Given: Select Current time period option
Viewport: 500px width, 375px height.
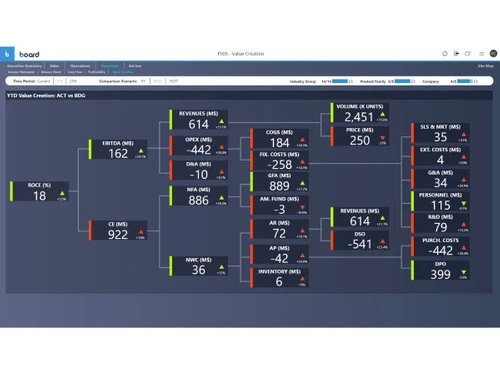Looking at the screenshot, I should [x=43, y=81].
